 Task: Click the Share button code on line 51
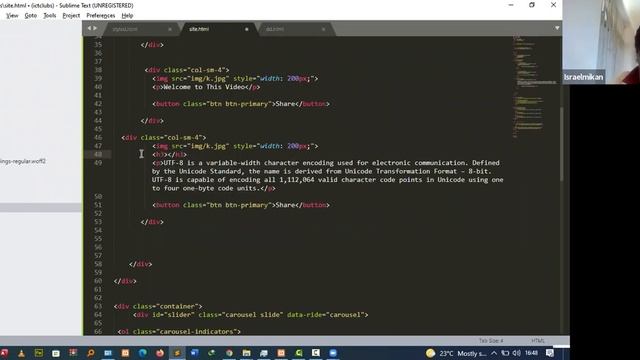coord(241,205)
